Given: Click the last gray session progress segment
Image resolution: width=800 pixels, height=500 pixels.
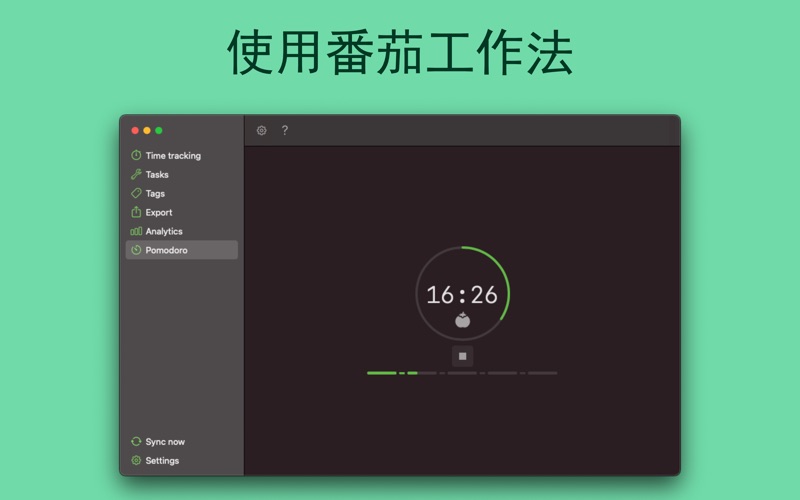Looking at the screenshot, I should coord(542,373).
